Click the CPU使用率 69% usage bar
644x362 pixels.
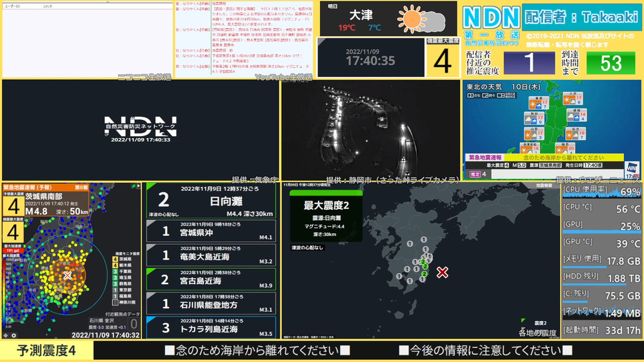pos(601,192)
